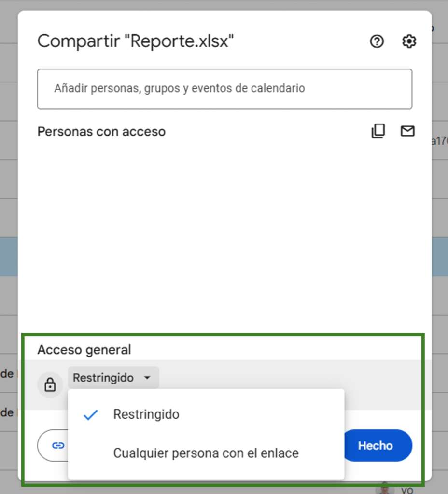448x494 pixels.
Task: Click the 'Añadir personas, grupos' input field
Action: tap(224, 89)
